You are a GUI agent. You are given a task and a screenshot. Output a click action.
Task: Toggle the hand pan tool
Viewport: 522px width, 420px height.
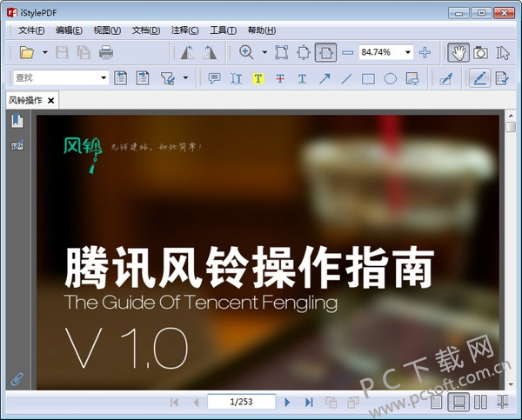458,52
